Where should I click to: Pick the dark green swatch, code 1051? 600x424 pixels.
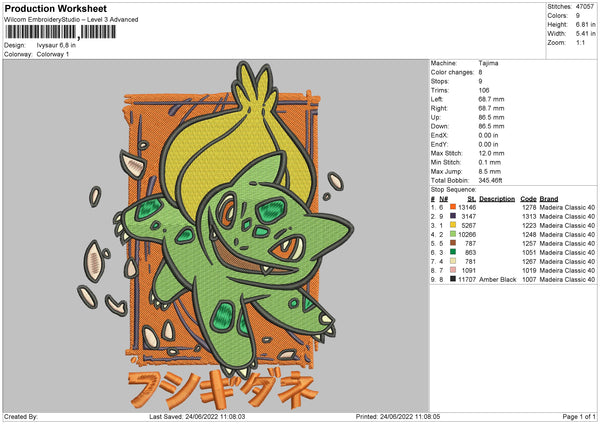(453, 252)
